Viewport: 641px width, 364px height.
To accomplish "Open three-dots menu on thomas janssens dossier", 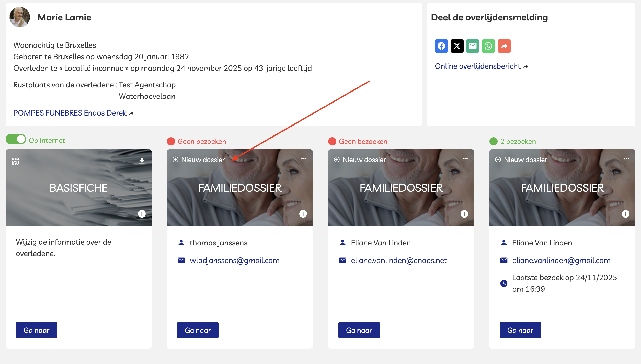I will coord(304,159).
